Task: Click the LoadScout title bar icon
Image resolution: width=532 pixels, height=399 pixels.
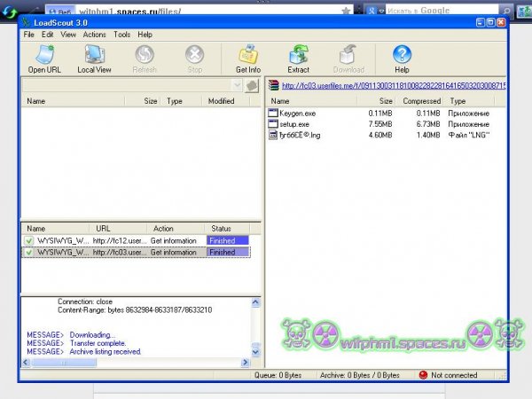Action: pos(26,22)
